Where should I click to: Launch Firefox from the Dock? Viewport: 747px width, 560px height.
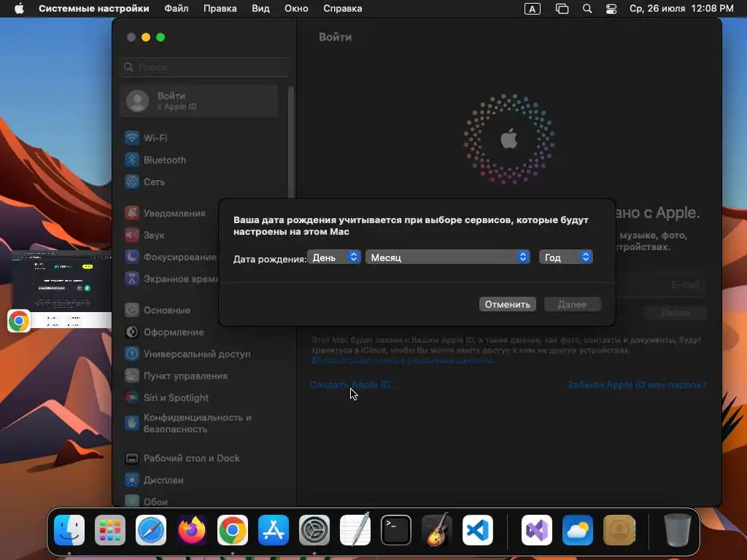coord(192,530)
